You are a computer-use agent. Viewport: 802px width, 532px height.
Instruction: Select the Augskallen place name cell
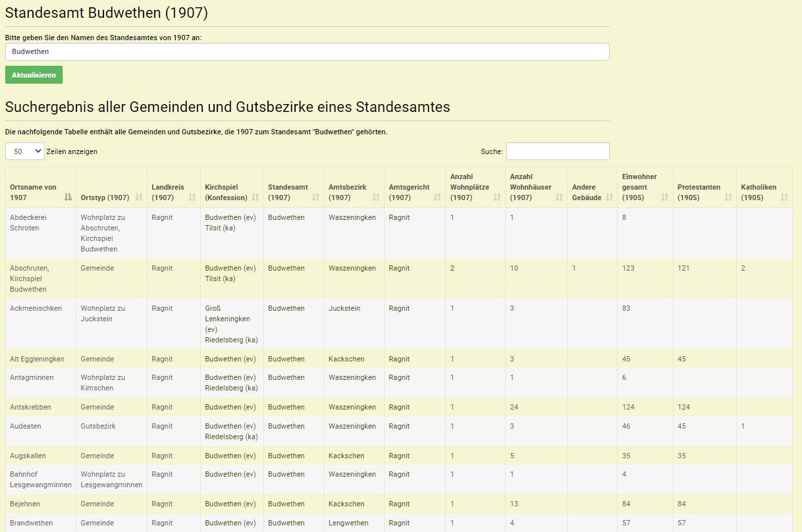[x=28, y=456]
